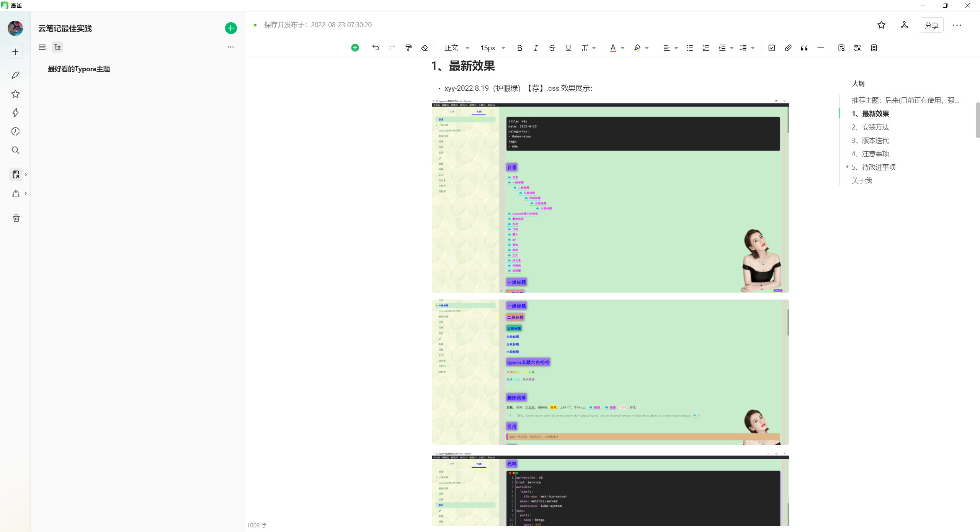Open the knowledge base bookmark icon
The height and width of the screenshot is (532, 980).
click(16, 175)
